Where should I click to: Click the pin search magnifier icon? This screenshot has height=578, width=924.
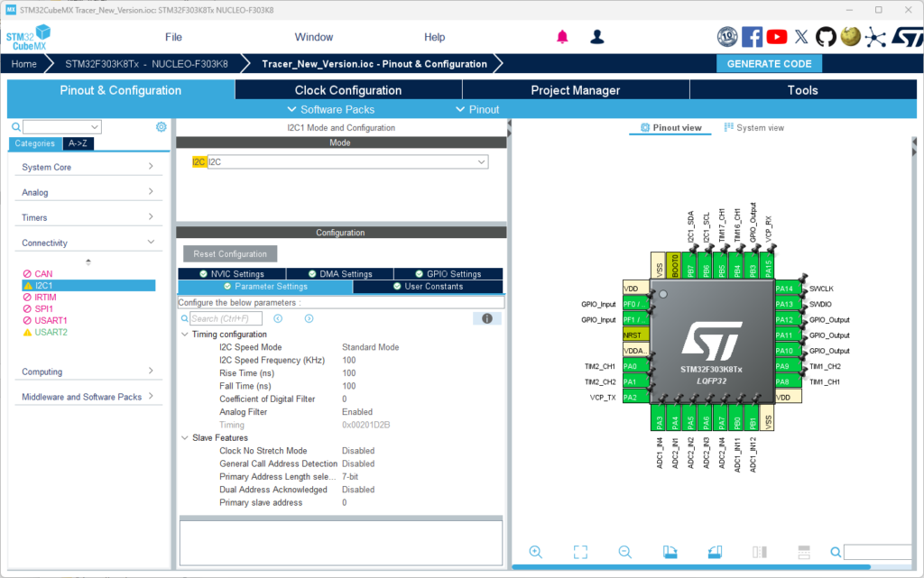pos(836,552)
